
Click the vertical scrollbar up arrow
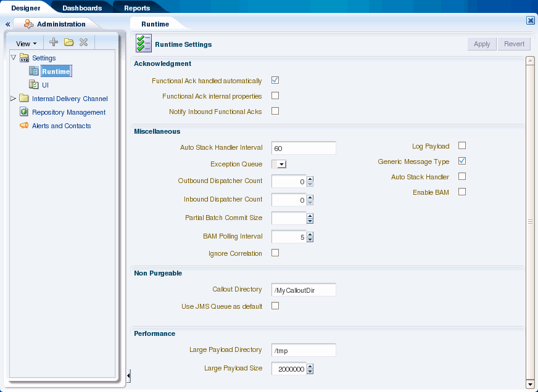click(530, 60)
